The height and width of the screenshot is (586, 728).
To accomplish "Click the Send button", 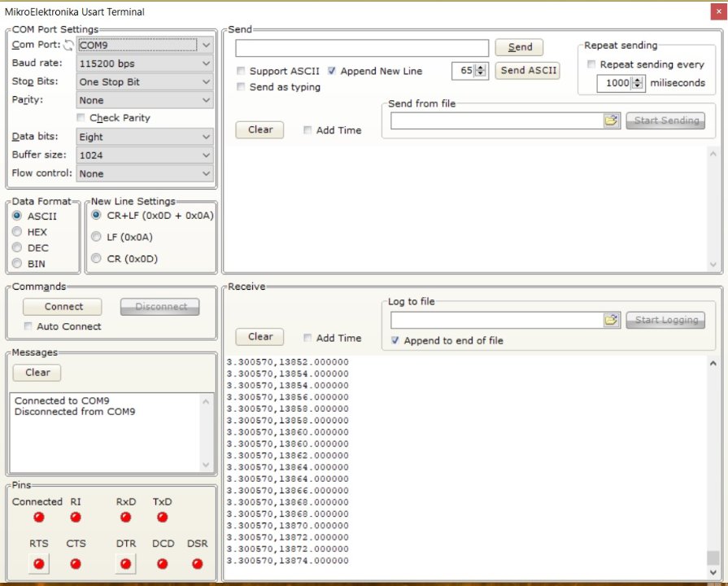I will click(519, 47).
